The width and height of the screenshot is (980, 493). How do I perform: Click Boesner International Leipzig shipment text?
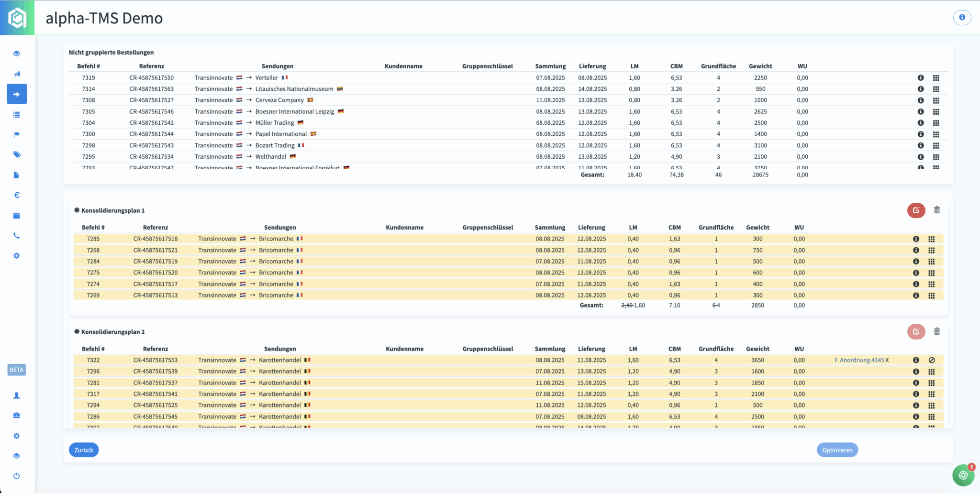(x=295, y=111)
